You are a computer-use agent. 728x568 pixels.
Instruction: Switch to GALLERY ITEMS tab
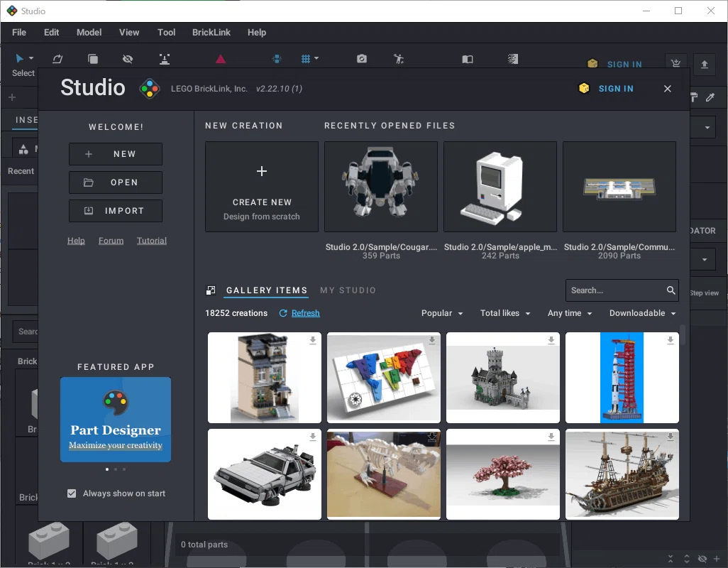pyautogui.click(x=267, y=290)
